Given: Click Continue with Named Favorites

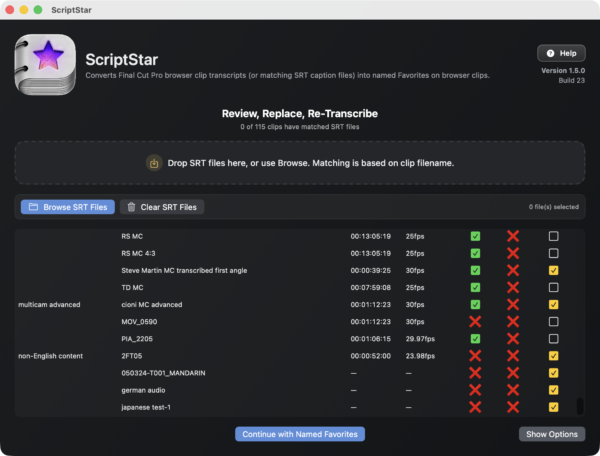Looking at the screenshot, I should click(x=300, y=434).
